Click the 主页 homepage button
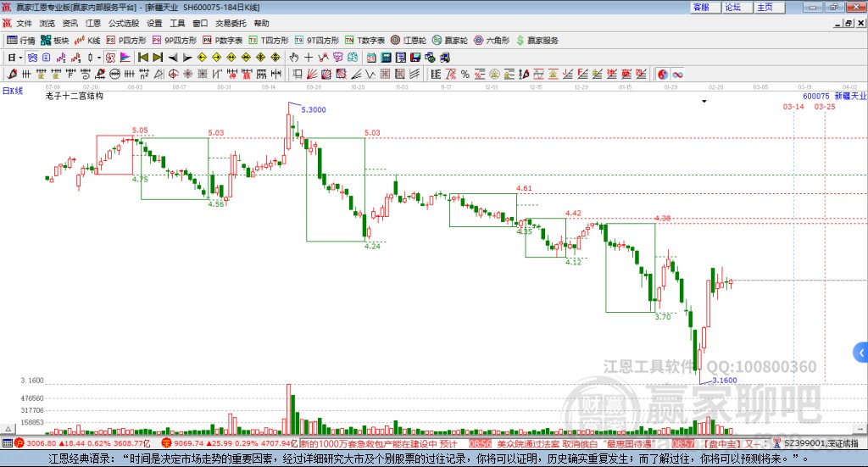Screen dimensions: 868x467 770,7
